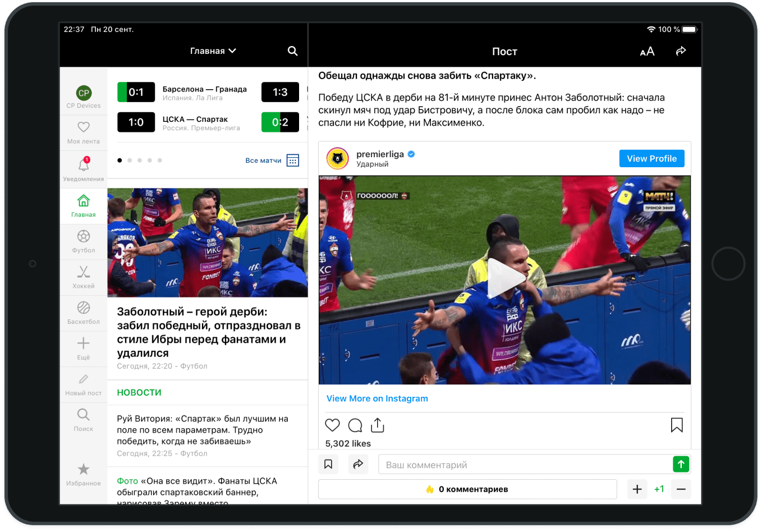Go to second page dot of matches
Screen dimensions: 762x532
(x=130, y=160)
